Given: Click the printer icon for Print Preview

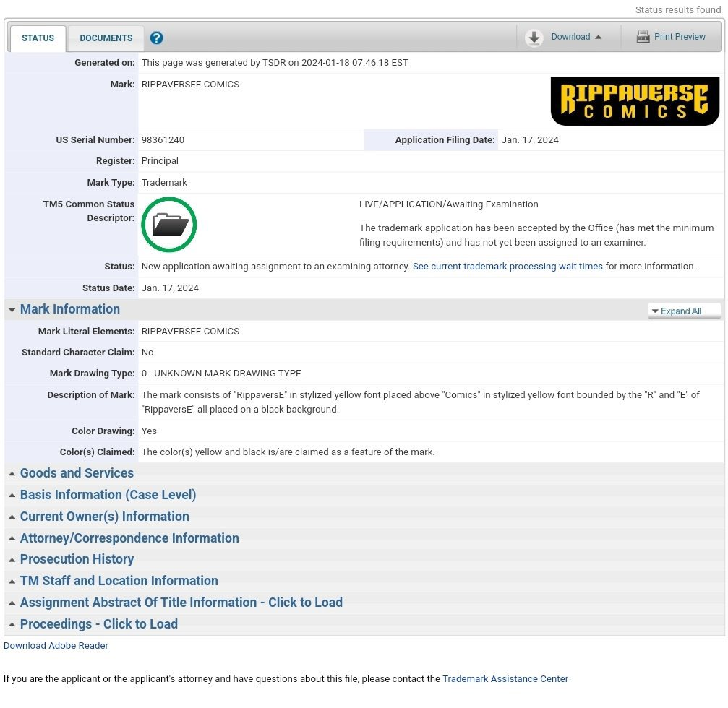Looking at the screenshot, I should pyautogui.click(x=643, y=36).
